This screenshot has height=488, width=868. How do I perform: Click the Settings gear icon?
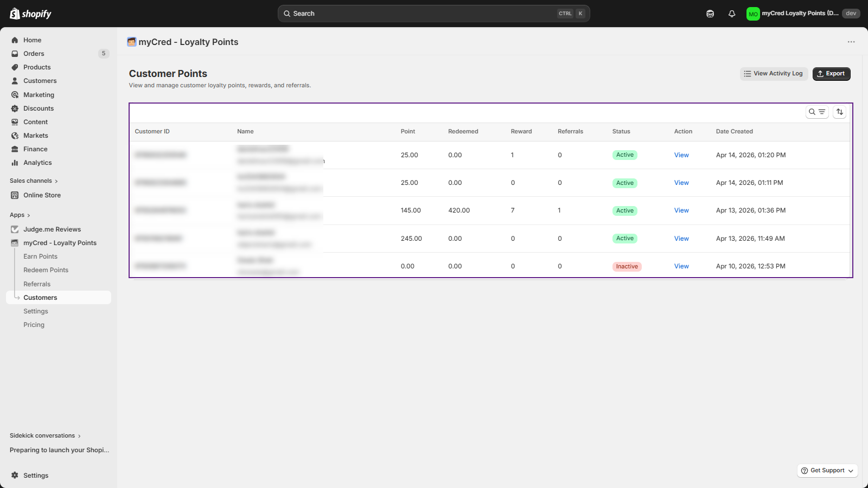15,476
